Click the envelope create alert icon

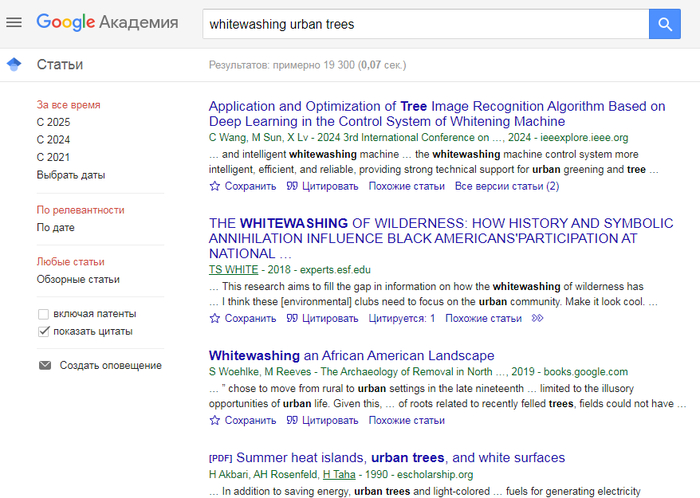[x=44, y=365]
